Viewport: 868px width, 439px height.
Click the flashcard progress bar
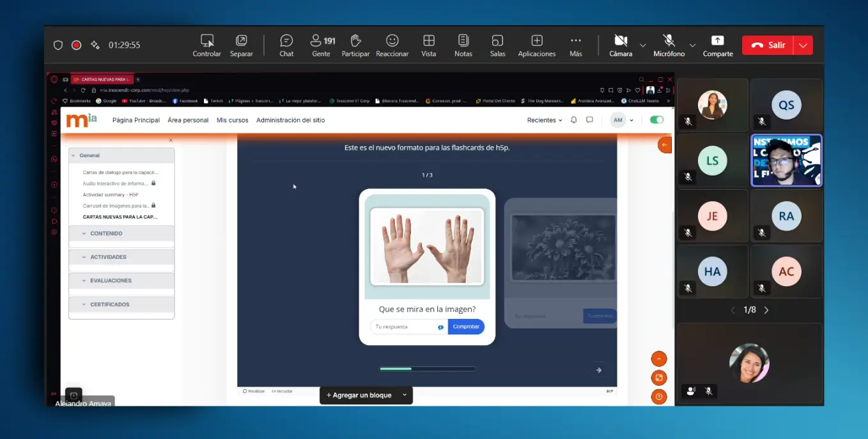(427, 369)
